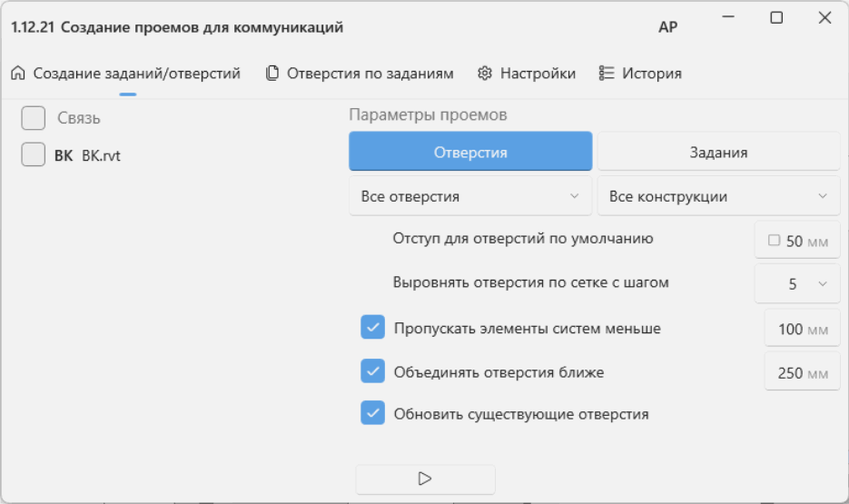Click the small checkbox icon beside 50 мм
This screenshot has width=849, height=504.
tap(774, 240)
